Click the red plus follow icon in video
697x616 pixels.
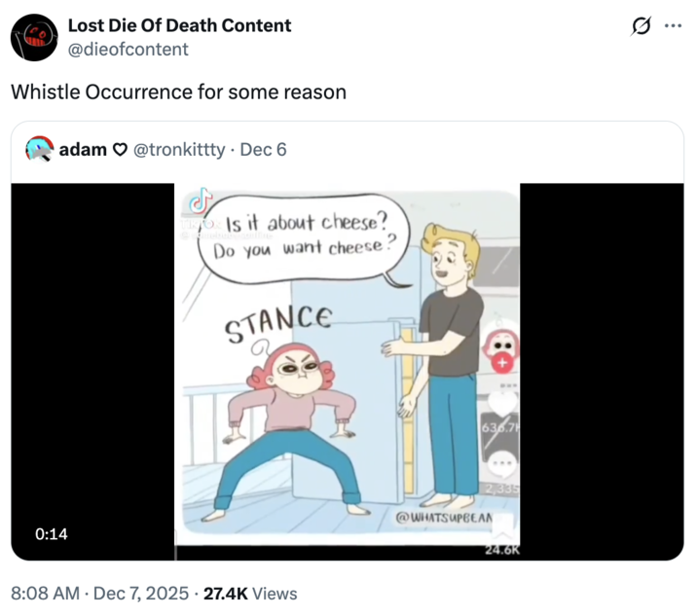tap(502, 361)
